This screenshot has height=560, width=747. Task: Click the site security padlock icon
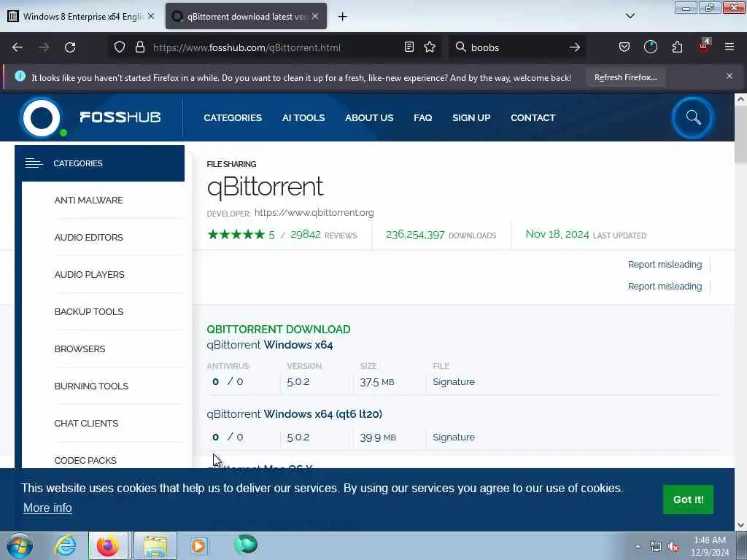[139, 47]
